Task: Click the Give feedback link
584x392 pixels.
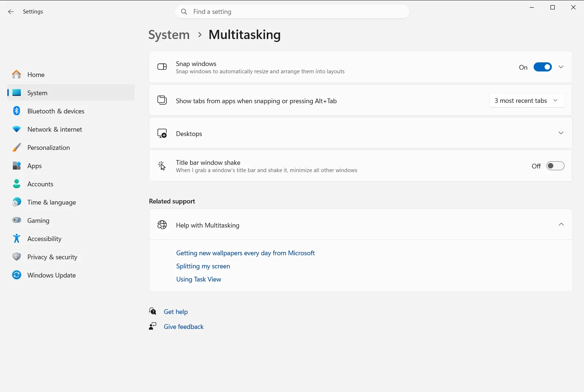Action: [184, 327]
